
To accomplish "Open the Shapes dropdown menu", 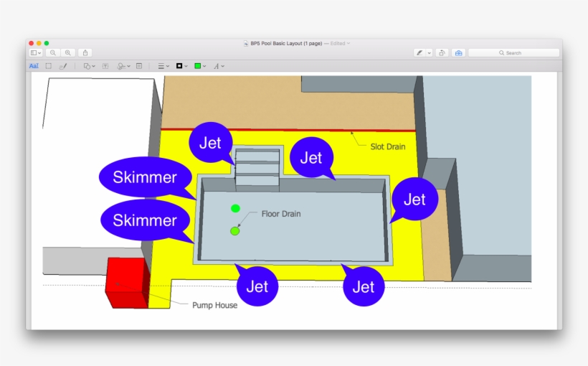I will [89, 66].
